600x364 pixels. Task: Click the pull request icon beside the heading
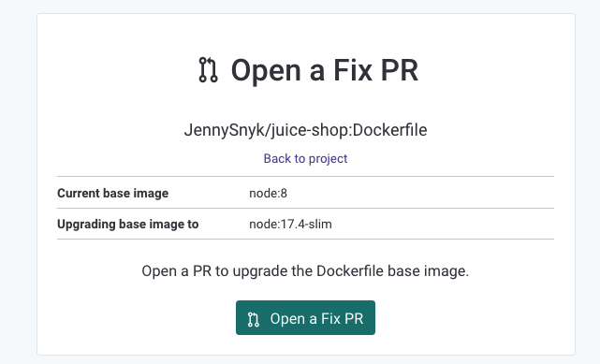(208, 70)
